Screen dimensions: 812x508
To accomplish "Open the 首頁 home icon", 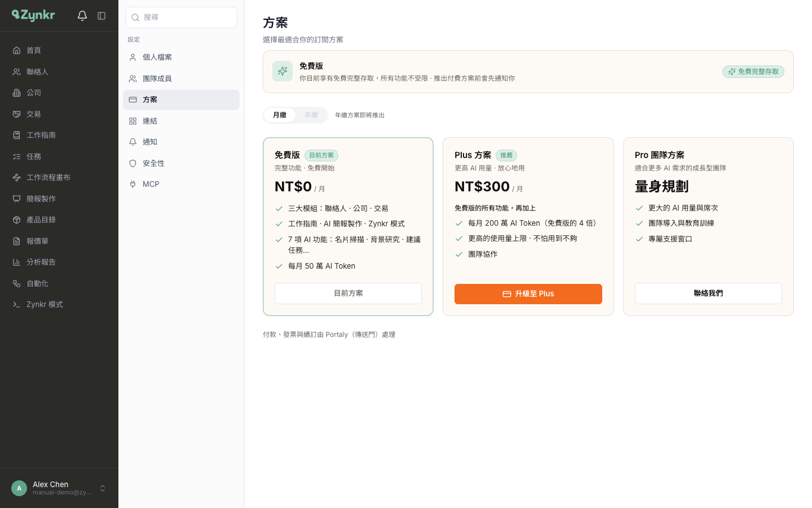I will tap(17, 50).
